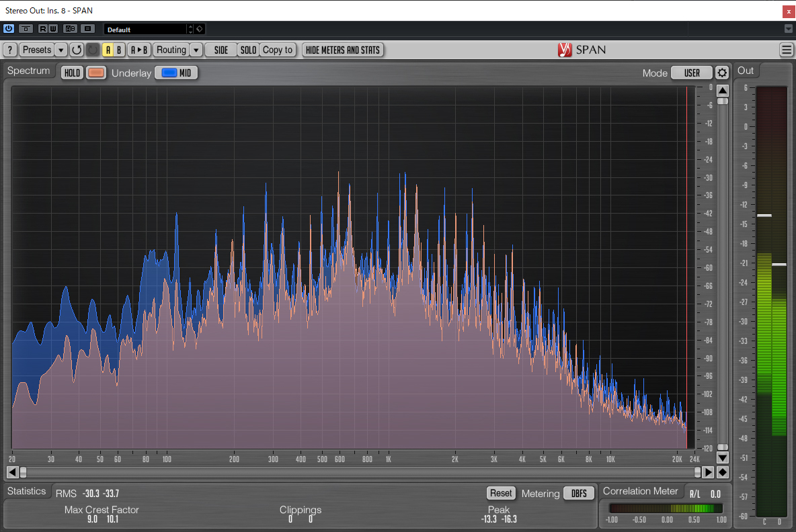Open spectrum mode gear settings
Image resolution: width=796 pixels, height=532 pixels.
click(722, 73)
